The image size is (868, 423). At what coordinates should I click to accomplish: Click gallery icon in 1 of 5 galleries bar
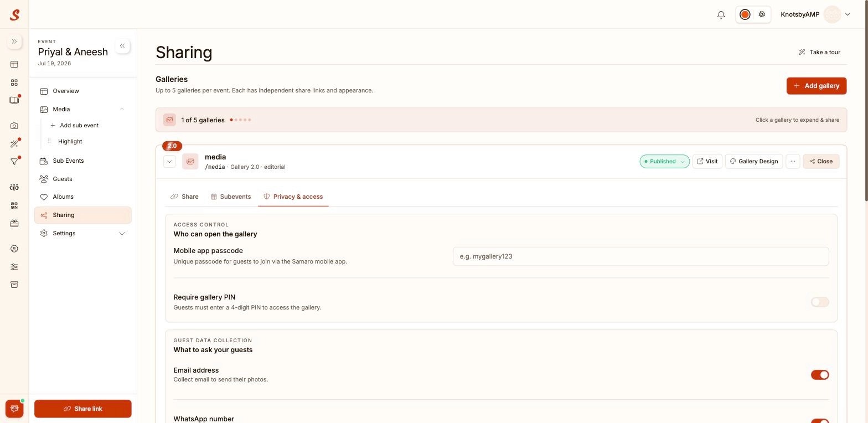[169, 120]
